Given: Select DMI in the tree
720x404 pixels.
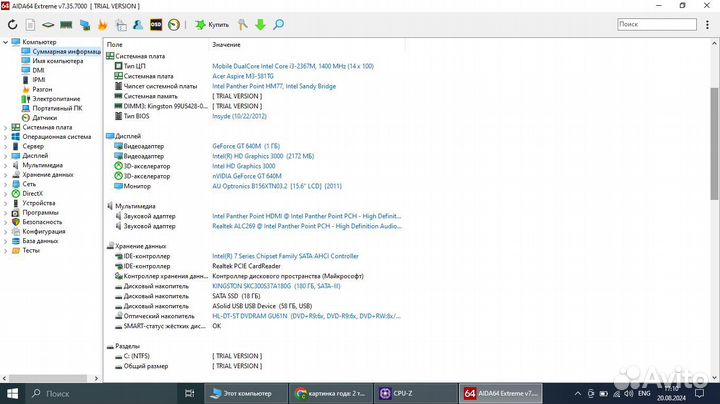Looking at the screenshot, I should pos(39,70).
